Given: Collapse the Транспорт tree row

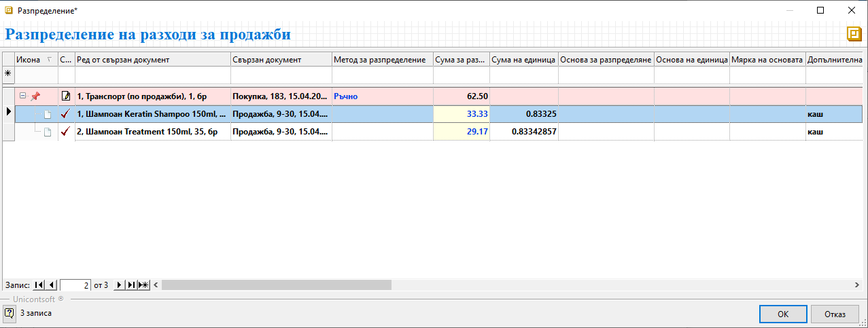Looking at the screenshot, I should (x=23, y=96).
